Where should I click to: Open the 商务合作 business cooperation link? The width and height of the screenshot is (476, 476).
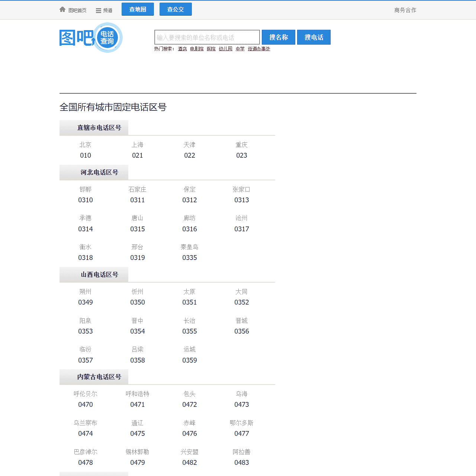405,10
